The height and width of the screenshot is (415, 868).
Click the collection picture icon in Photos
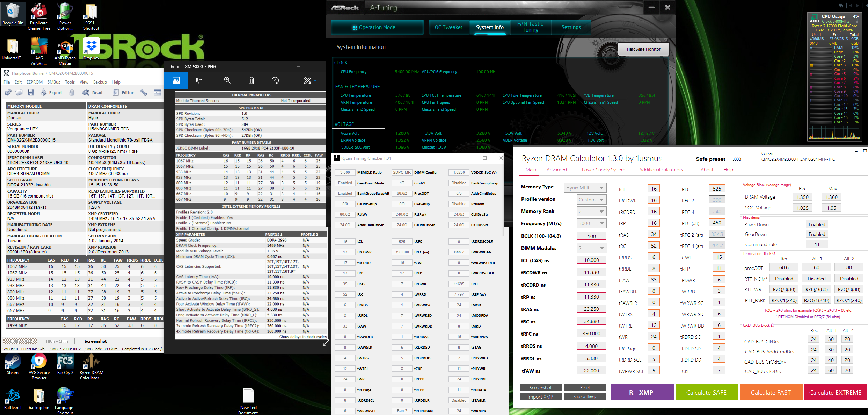[x=176, y=81]
